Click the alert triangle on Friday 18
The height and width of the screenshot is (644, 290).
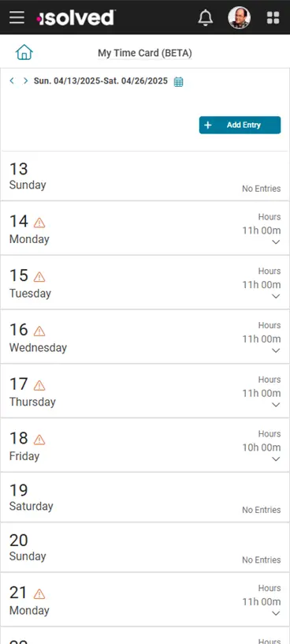[39, 440]
